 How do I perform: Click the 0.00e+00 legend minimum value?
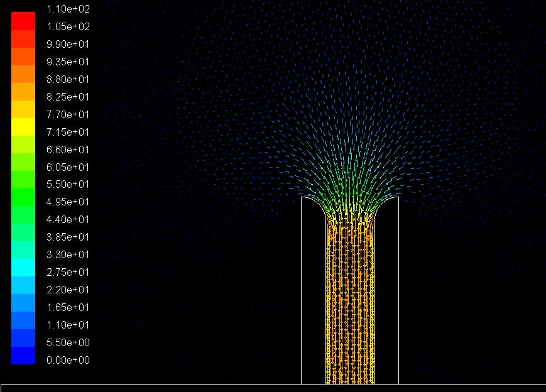point(68,360)
